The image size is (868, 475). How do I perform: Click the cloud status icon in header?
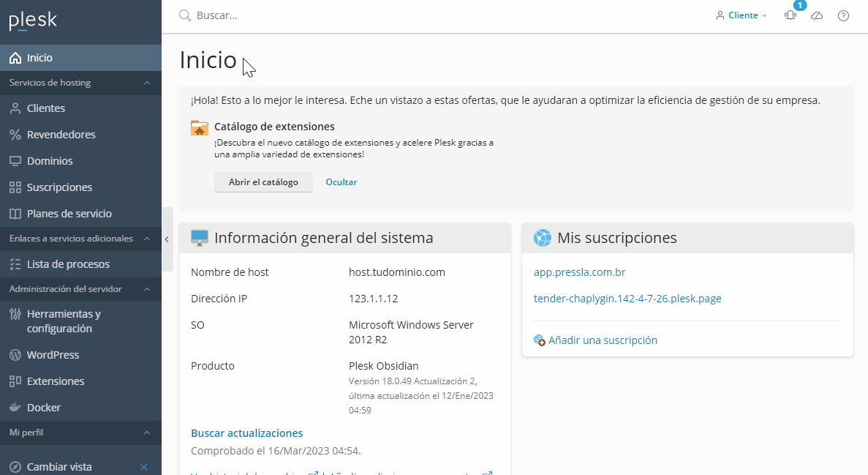817,15
